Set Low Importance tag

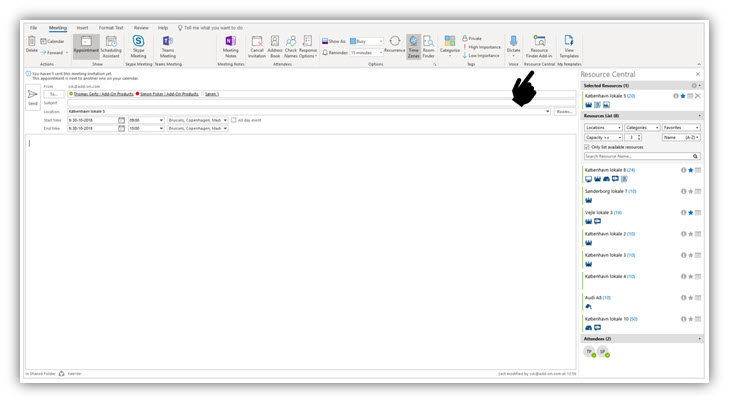pos(481,55)
